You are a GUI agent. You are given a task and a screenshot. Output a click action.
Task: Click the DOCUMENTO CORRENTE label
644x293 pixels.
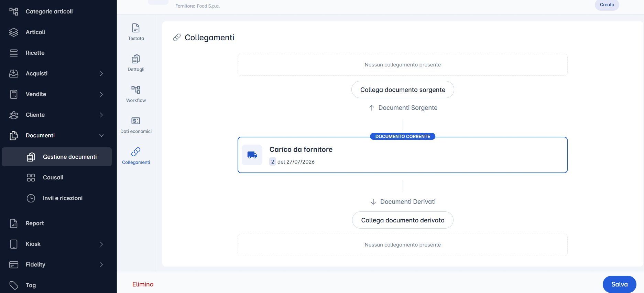pyautogui.click(x=403, y=136)
